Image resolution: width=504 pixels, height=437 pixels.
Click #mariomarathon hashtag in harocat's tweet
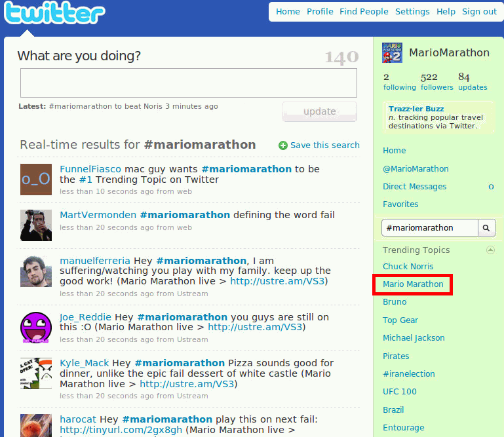[x=167, y=419]
